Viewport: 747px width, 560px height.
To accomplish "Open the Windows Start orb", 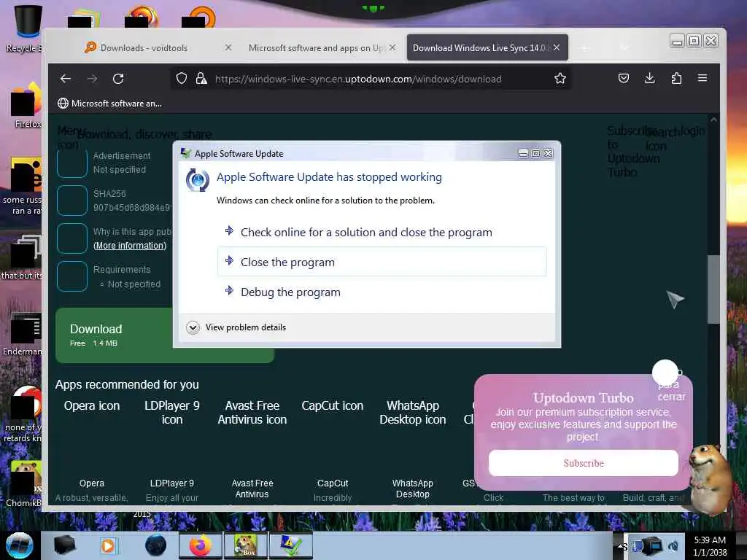I will [x=19, y=545].
